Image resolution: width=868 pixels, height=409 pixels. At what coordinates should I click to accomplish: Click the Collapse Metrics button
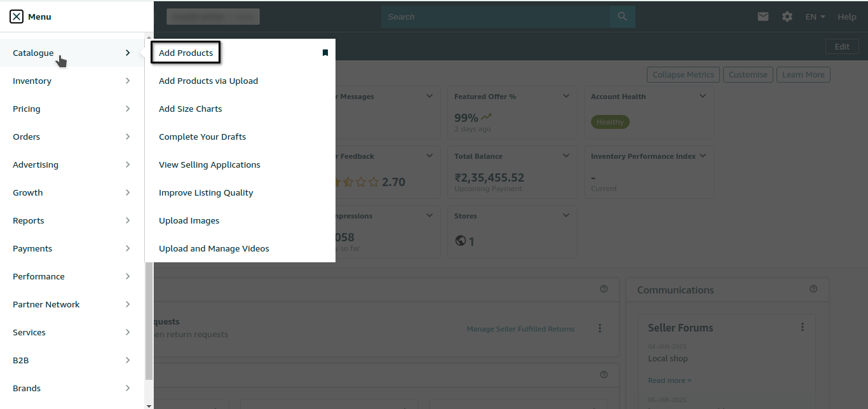click(x=683, y=74)
